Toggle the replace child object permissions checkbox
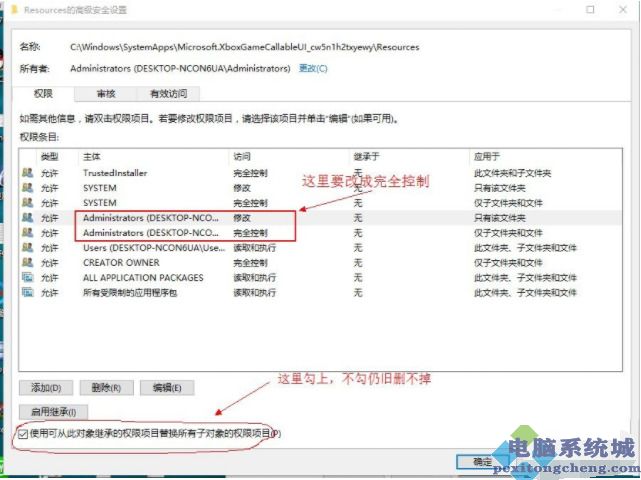 coord(23,434)
